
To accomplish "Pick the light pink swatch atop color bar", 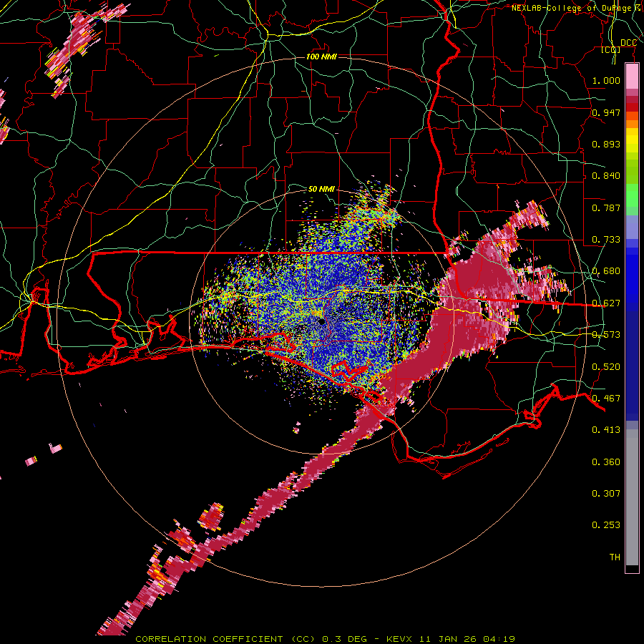I will pyautogui.click(x=632, y=77).
